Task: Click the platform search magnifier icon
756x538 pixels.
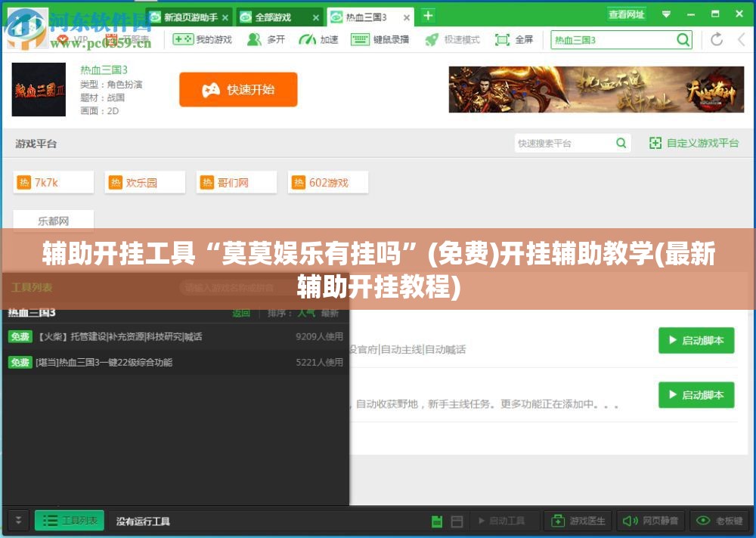Action: [x=621, y=143]
